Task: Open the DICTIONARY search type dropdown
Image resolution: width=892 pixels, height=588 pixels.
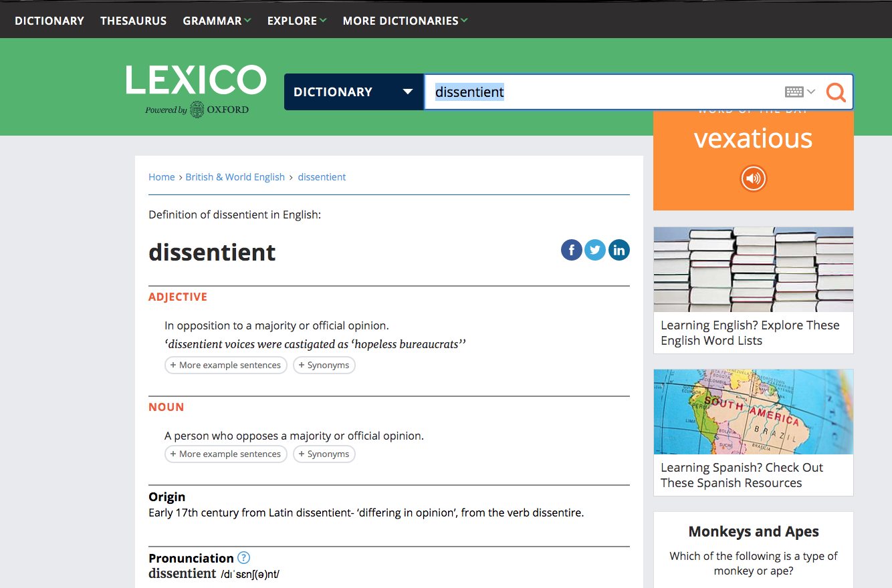Action: [354, 92]
